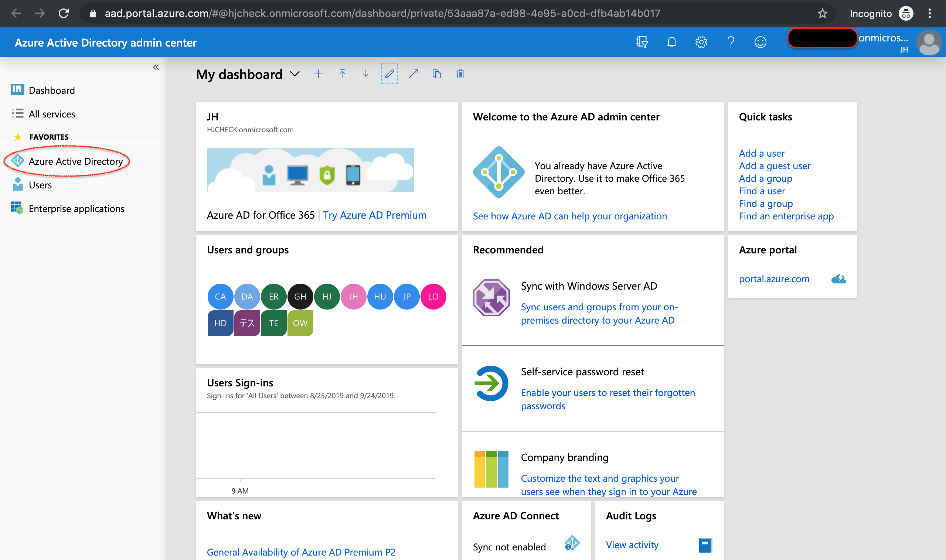Open the help question mark

[731, 42]
